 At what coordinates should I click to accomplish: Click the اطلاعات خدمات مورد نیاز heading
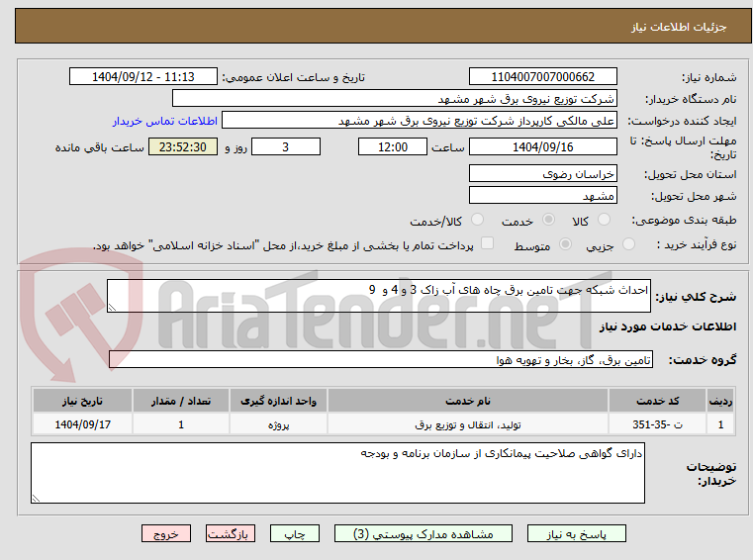point(668,327)
